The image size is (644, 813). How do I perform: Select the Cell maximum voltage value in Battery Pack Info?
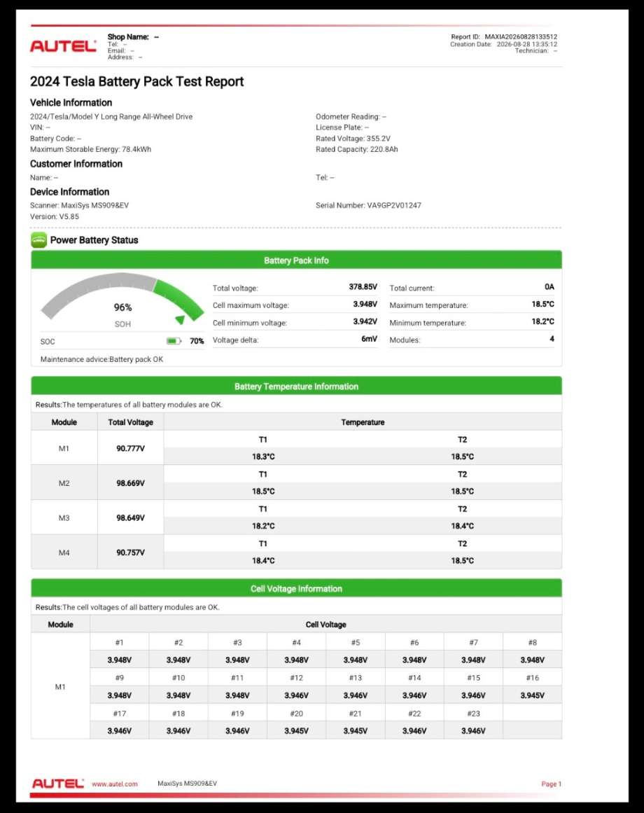365,304
